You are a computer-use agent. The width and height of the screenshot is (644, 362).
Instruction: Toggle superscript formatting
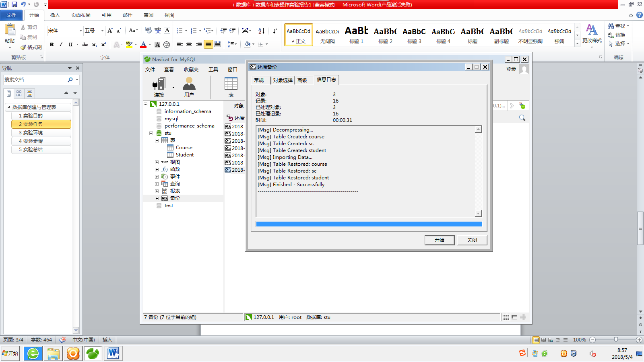click(104, 45)
